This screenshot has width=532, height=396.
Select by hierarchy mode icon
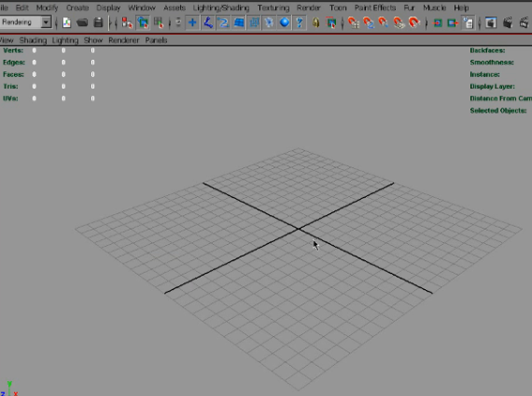[127, 23]
